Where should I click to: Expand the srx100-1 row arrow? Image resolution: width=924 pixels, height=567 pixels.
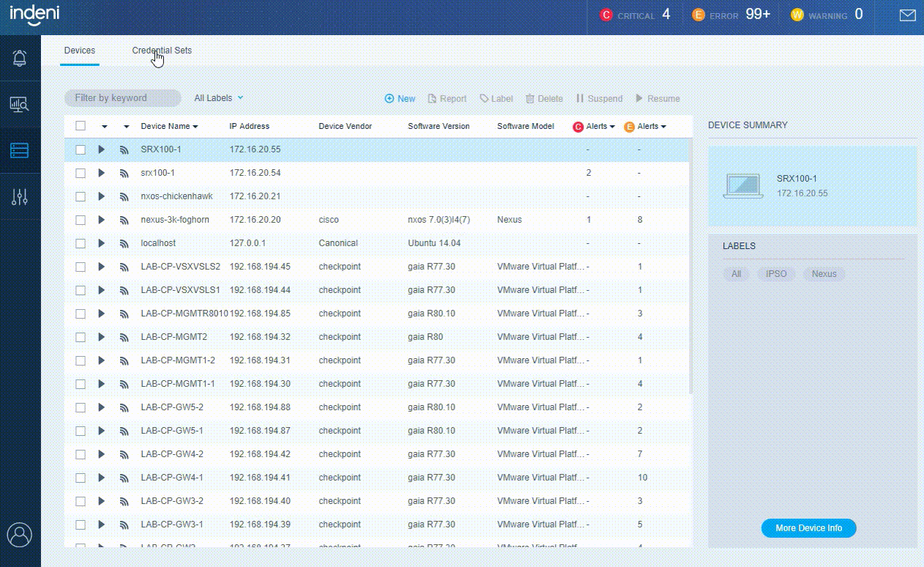tap(101, 173)
